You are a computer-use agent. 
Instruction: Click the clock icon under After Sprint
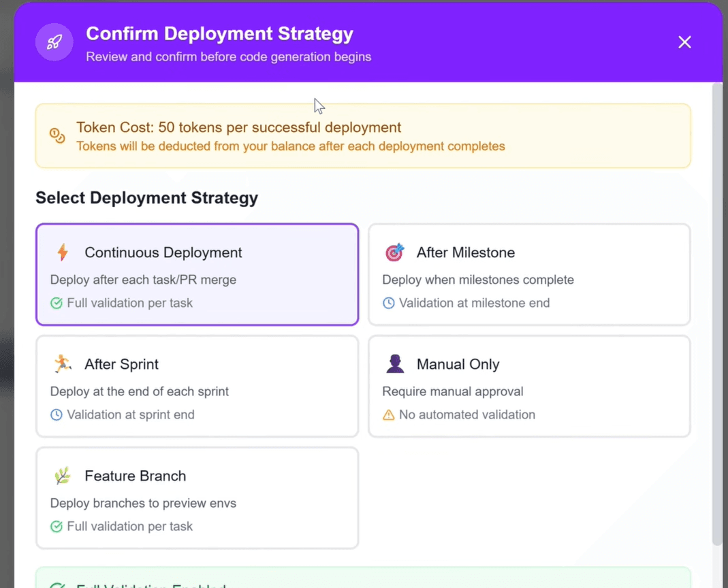pos(56,414)
